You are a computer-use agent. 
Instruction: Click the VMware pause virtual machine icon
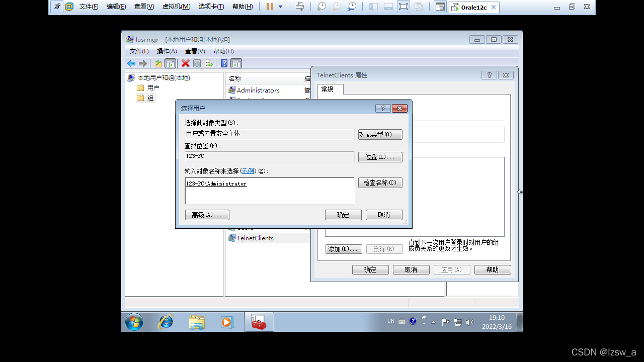click(270, 7)
